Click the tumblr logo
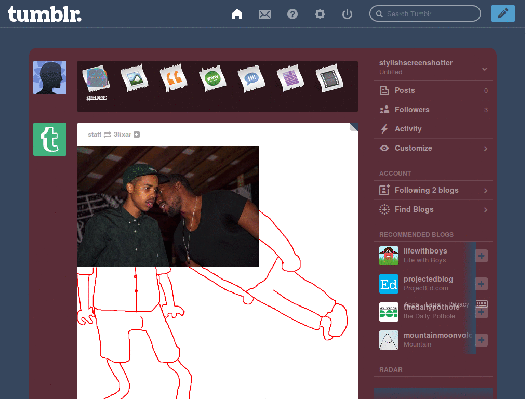The width and height of the screenshot is (532, 399). 45,14
